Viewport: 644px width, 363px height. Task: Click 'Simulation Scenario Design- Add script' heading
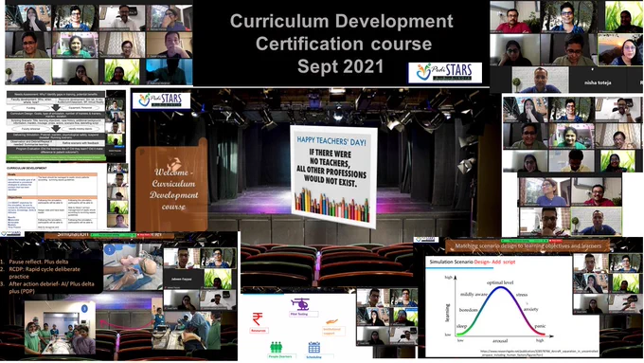(473, 262)
